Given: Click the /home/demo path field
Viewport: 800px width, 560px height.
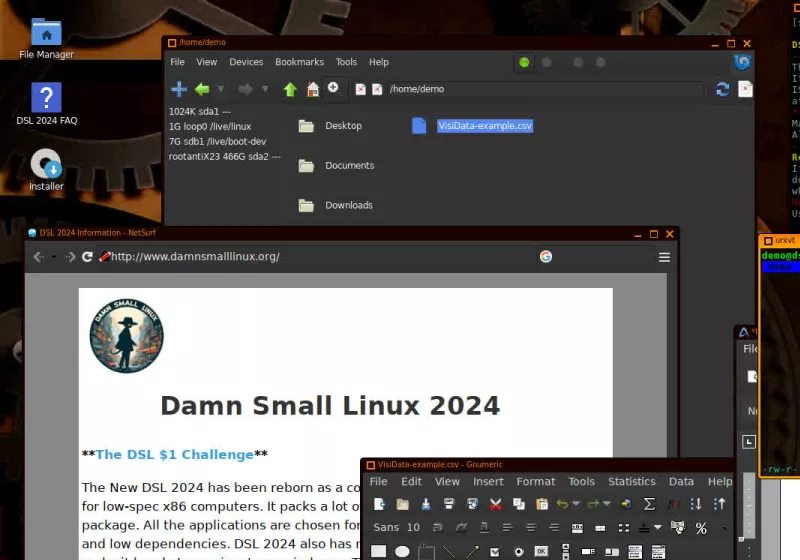Looking at the screenshot, I should [x=546, y=89].
